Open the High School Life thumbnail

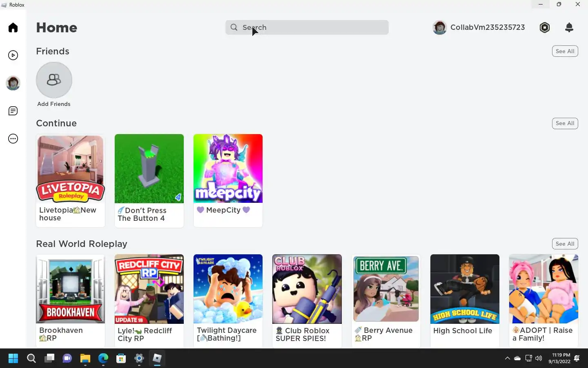tap(465, 289)
